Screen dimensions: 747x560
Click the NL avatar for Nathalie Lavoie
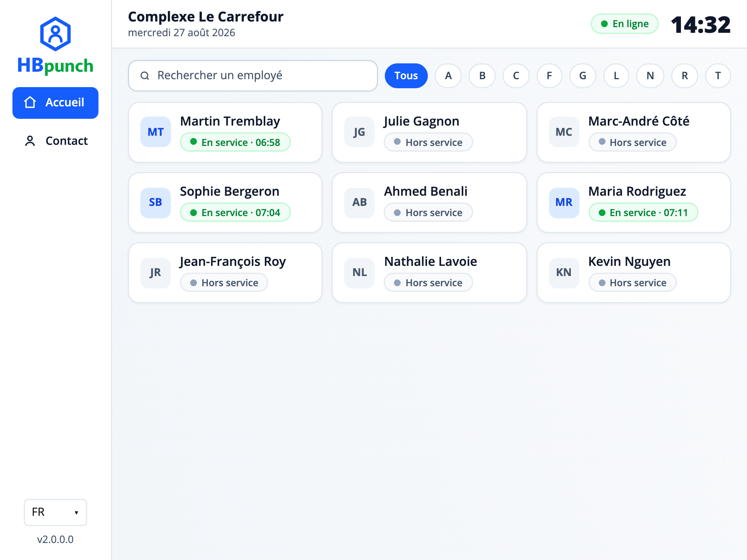(x=360, y=272)
